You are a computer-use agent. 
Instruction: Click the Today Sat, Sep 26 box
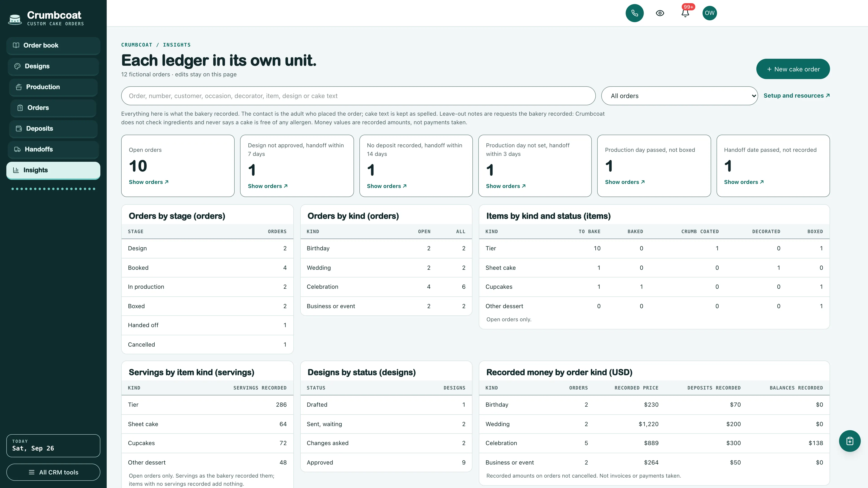tap(53, 446)
